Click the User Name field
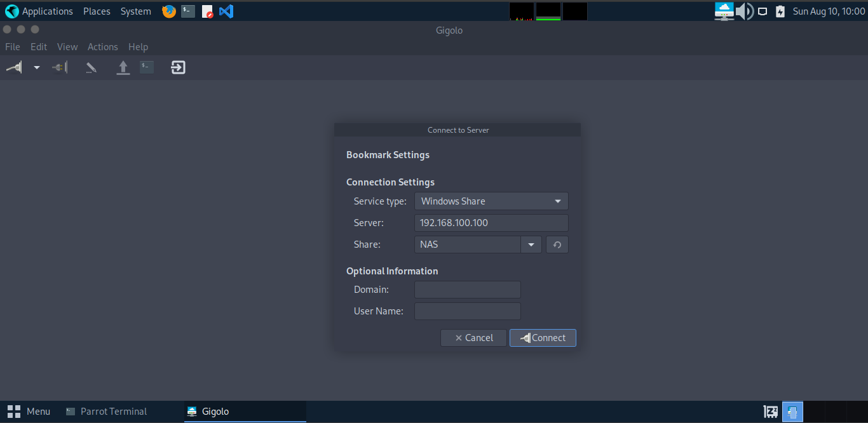The image size is (868, 423). click(467, 311)
